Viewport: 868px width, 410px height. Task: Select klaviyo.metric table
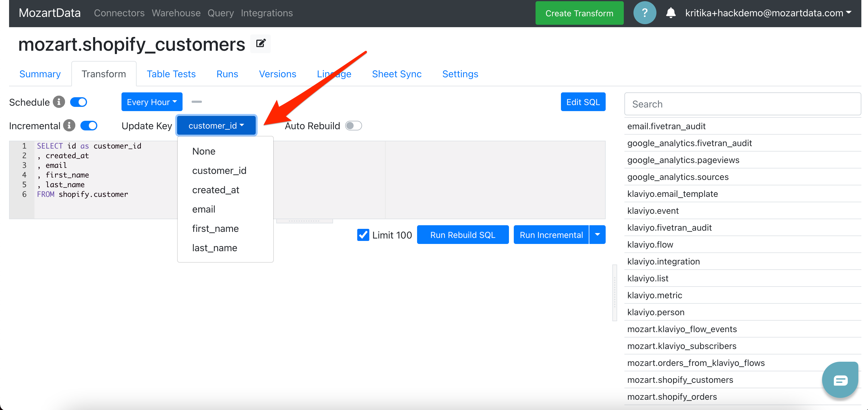tap(742, 295)
